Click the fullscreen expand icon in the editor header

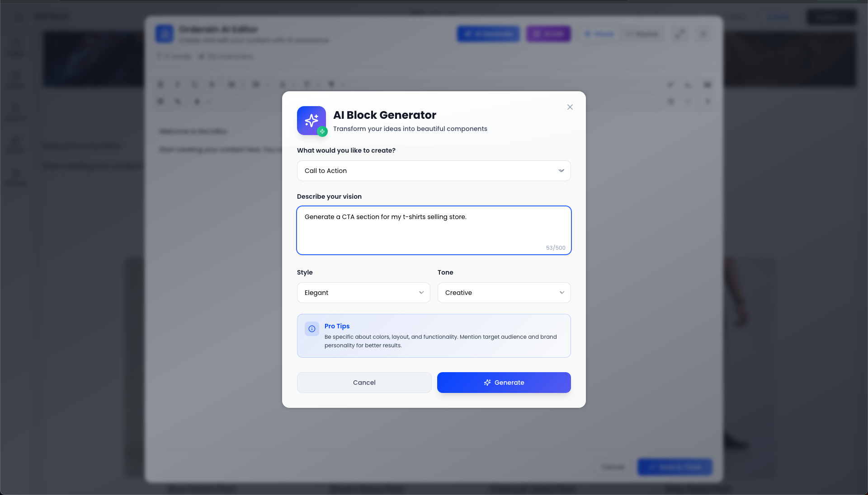pyautogui.click(x=679, y=34)
